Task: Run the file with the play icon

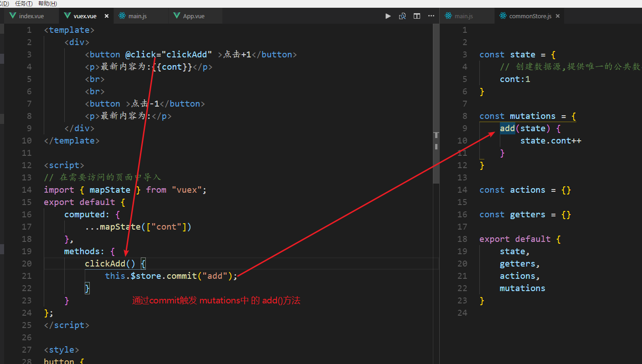Action: pos(388,16)
